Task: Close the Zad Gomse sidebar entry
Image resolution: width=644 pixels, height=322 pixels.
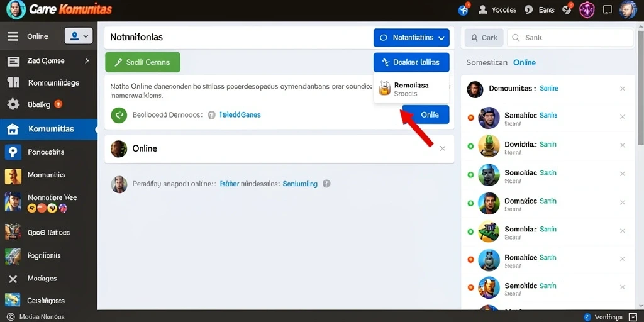Action: [87, 61]
